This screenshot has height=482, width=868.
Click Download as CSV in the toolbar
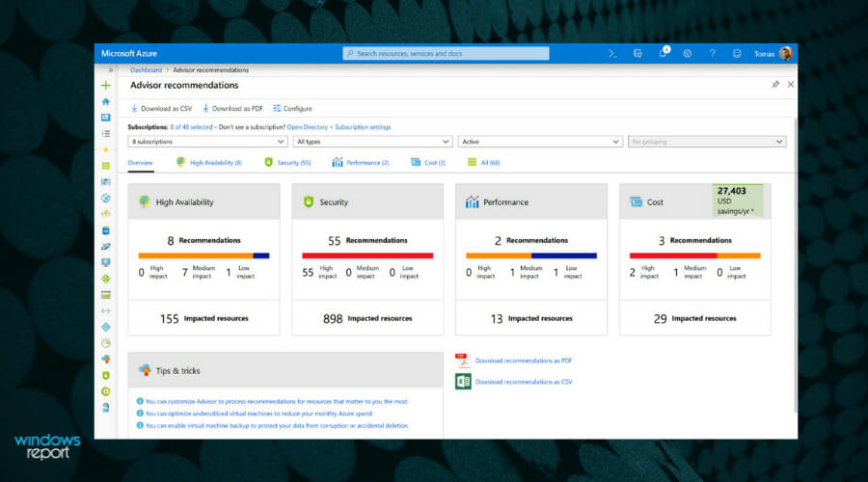point(161,109)
